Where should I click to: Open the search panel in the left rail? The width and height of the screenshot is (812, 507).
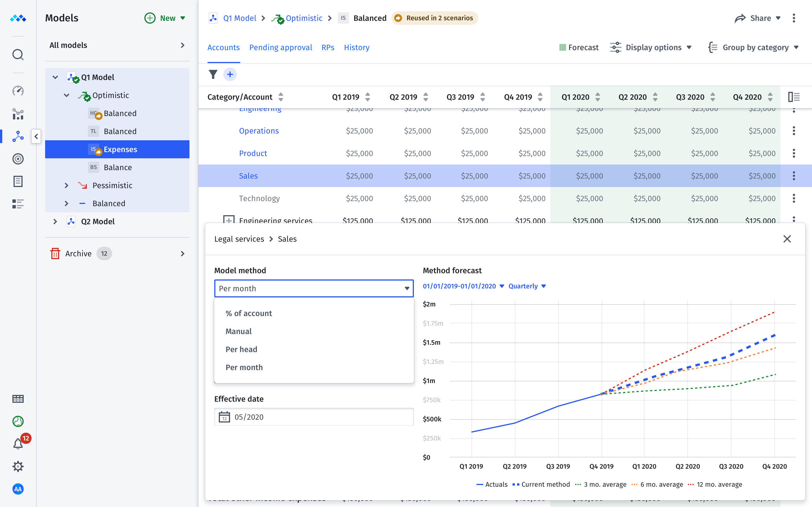[18, 54]
